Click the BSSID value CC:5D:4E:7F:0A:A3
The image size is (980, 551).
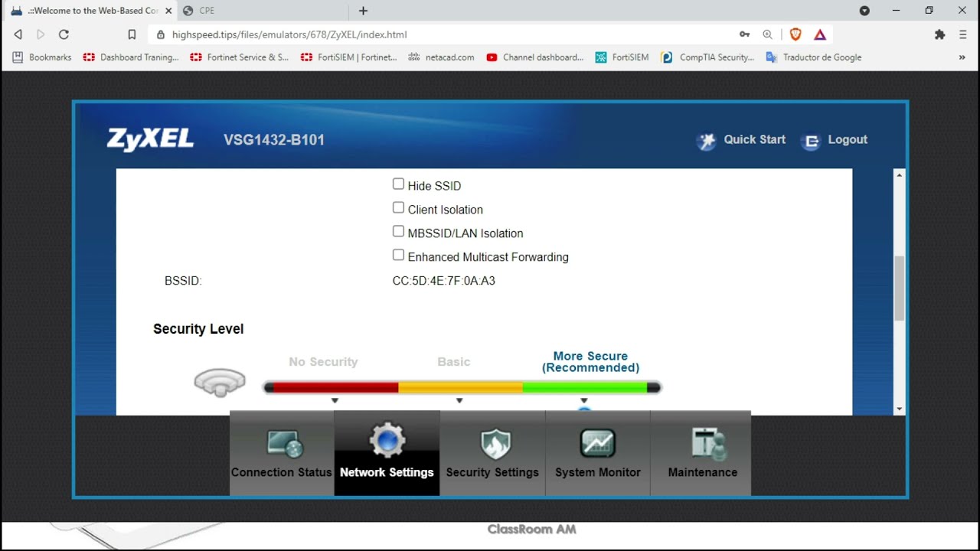coord(444,281)
